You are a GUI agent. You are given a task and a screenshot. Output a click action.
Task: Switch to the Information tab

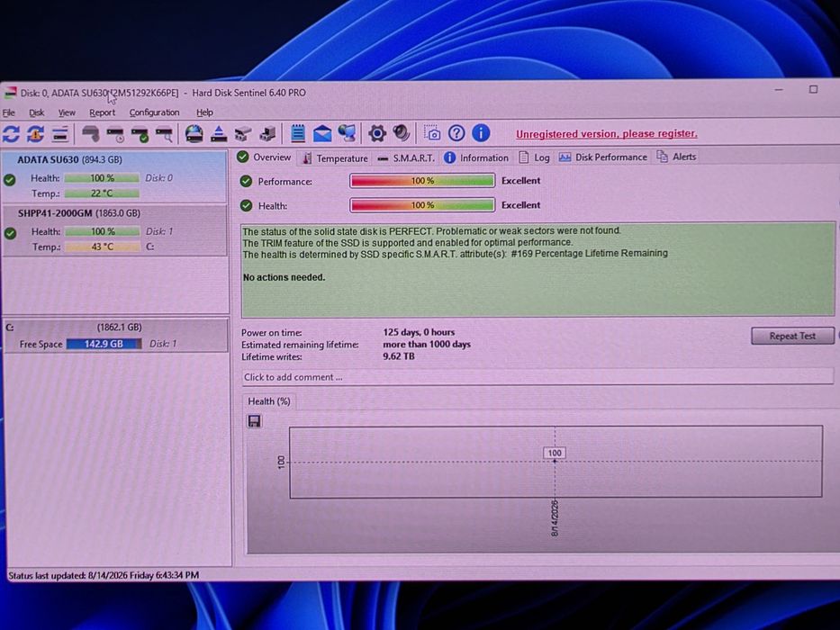(476, 157)
